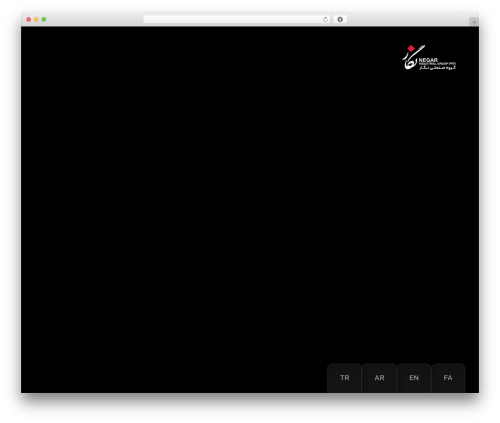500x423 pixels.
Task: Switch the site language to Farsi
Action: 448,378
